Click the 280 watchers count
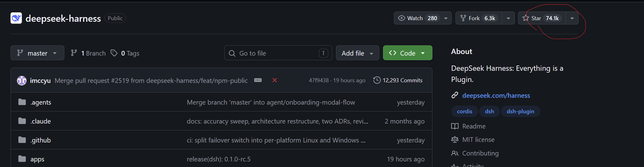This screenshot has height=167, width=644. 432,18
